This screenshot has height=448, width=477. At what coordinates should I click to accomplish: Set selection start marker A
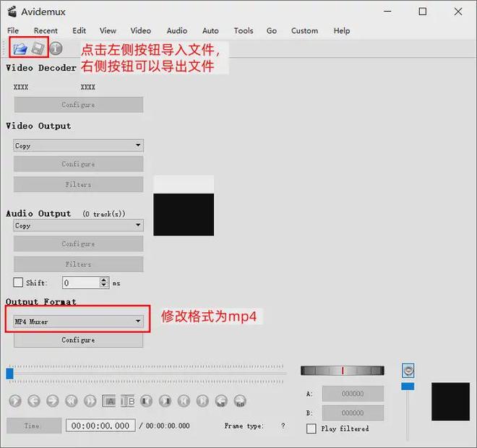(x=109, y=401)
